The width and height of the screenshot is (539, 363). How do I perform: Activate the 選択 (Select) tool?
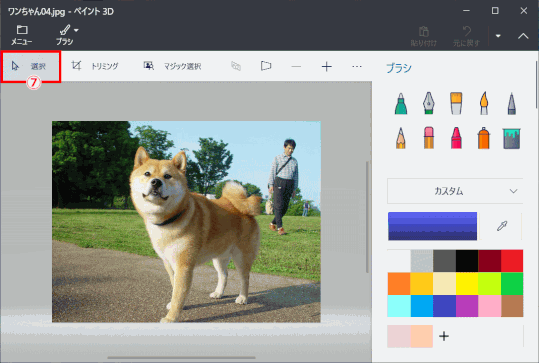click(x=31, y=66)
